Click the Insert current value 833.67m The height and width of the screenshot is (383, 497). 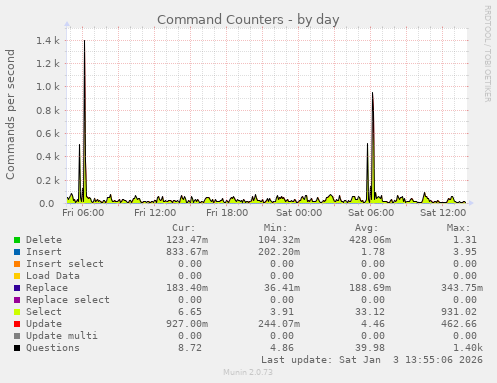click(187, 252)
